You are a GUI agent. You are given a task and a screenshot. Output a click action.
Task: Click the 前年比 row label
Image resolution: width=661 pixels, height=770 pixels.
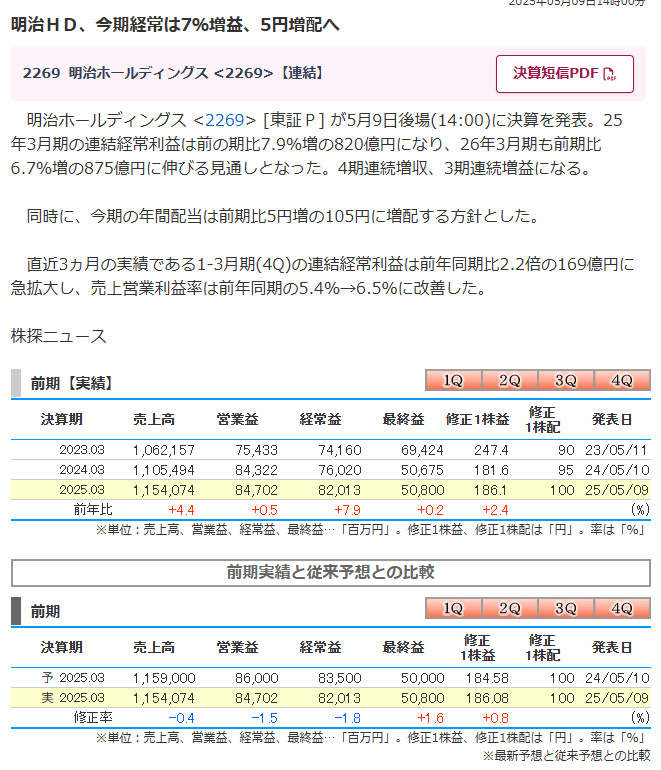(x=93, y=510)
